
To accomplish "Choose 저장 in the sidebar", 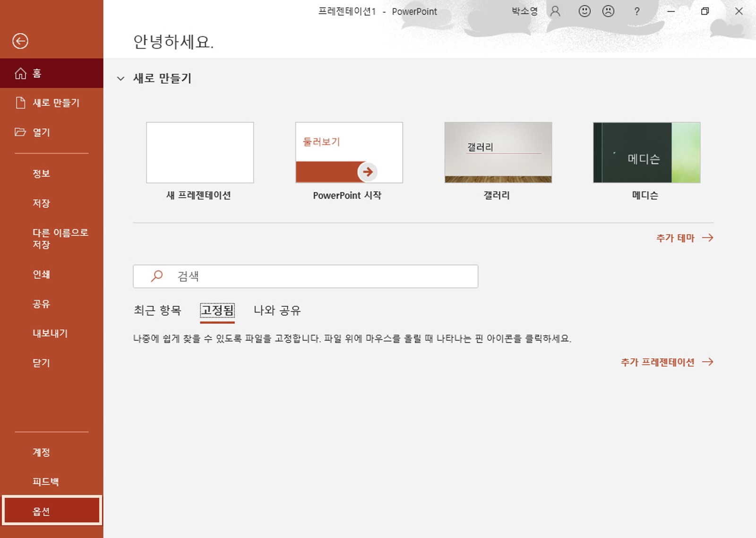I will pyautogui.click(x=52, y=203).
